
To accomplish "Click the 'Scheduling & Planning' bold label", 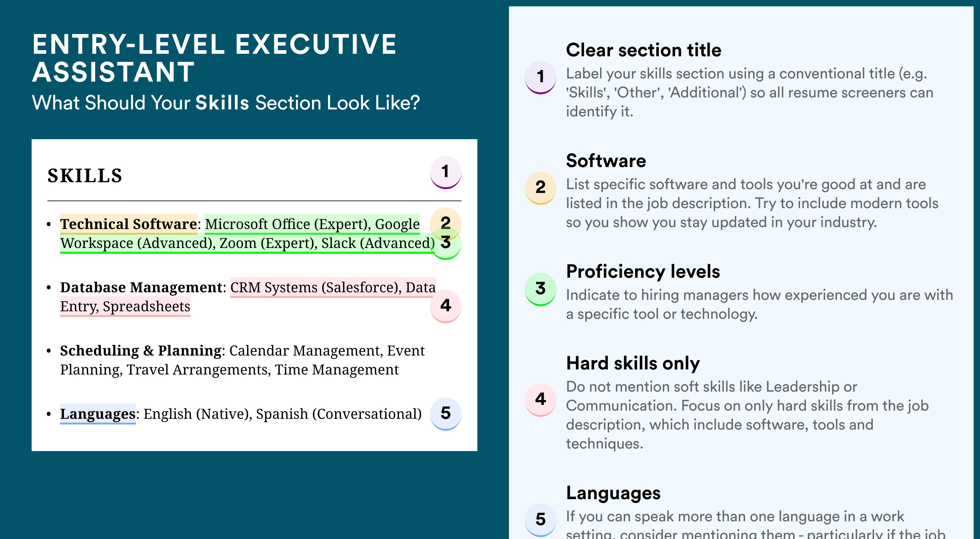I will [x=141, y=350].
